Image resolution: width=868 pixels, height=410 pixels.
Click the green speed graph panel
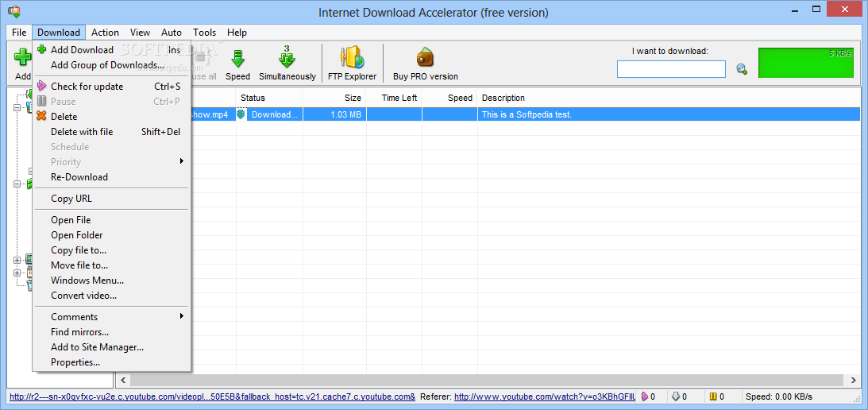[805, 63]
